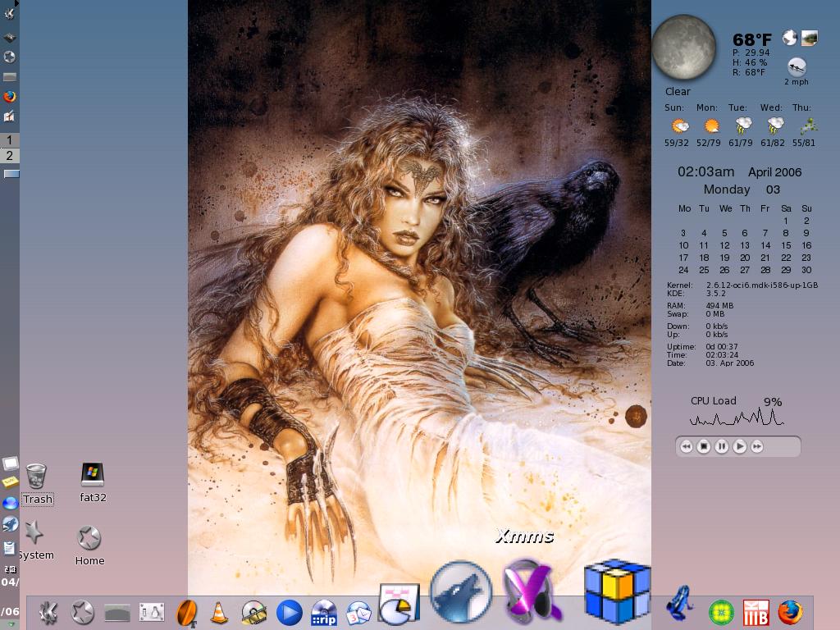Open the fat32 drive desktop icon
This screenshot has height=630, width=840.
(x=93, y=482)
